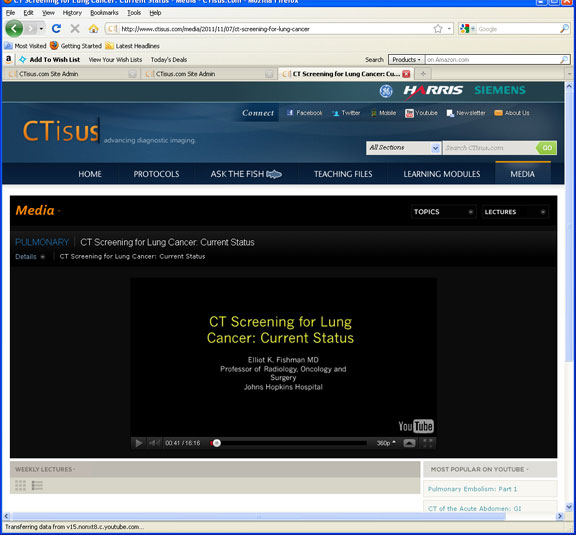Image resolution: width=576 pixels, height=535 pixels.
Task: Enter fullscreen mode in the video player
Action: click(428, 443)
